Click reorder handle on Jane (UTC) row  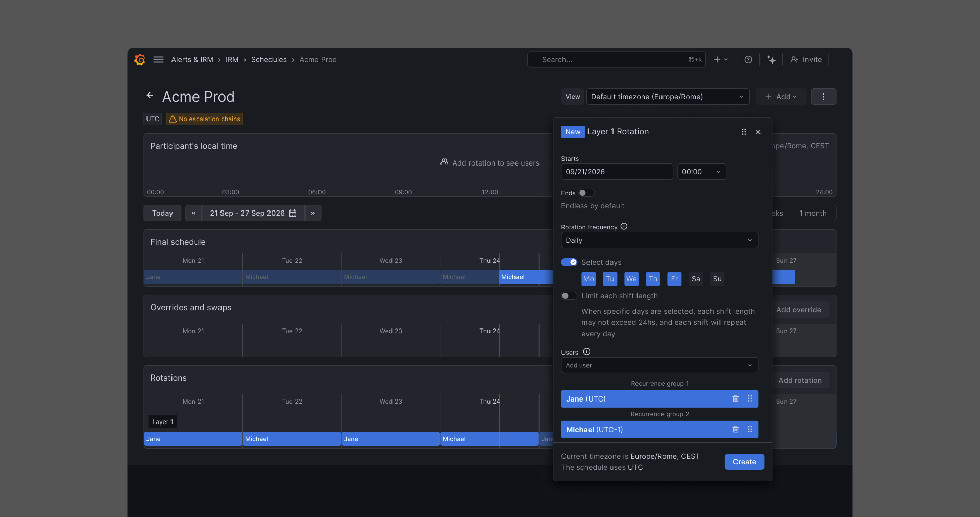pyautogui.click(x=750, y=399)
